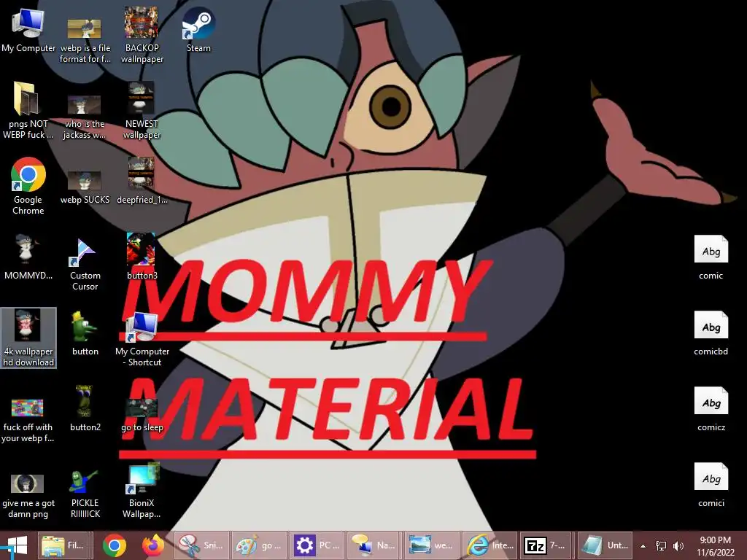Open the 'pngs NOT WEBP' folder icon
The height and width of the screenshot is (560, 747).
(x=28, y=111)
